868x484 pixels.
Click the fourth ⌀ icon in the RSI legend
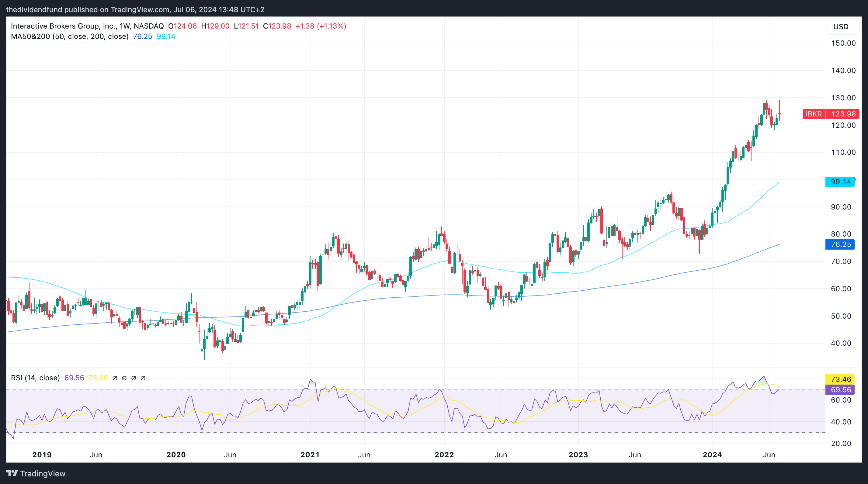tap(143, 378)
